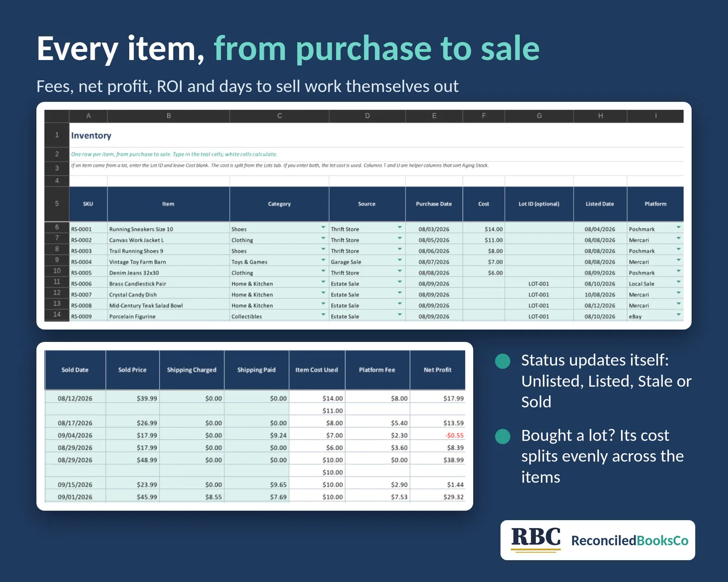The height and width of the screenshot is (582, 728).
Task: Click the Sold Date header
Action: click(75, 370)
